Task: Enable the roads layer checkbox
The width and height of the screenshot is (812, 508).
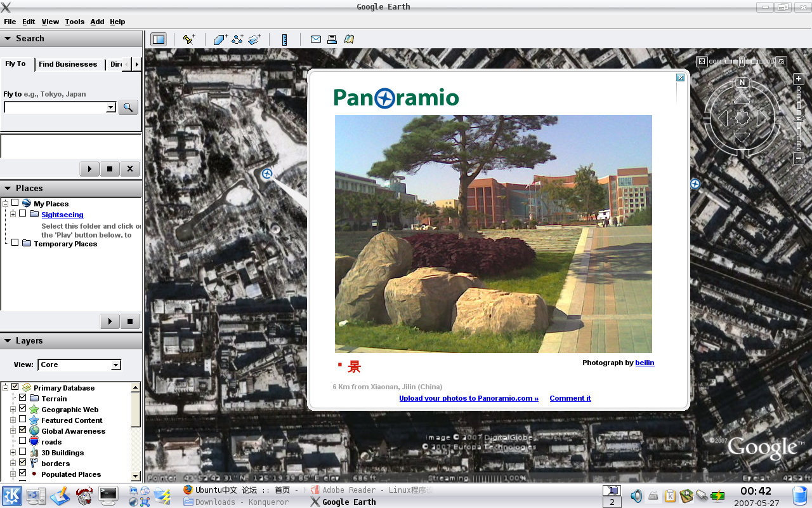Action: (23, 441)
